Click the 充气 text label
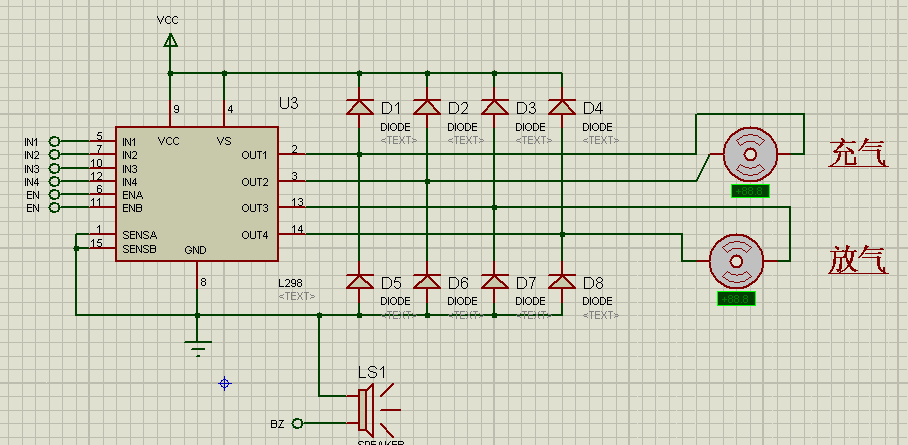The width and height of the screenshot is (908, 445). coord(858,154)
